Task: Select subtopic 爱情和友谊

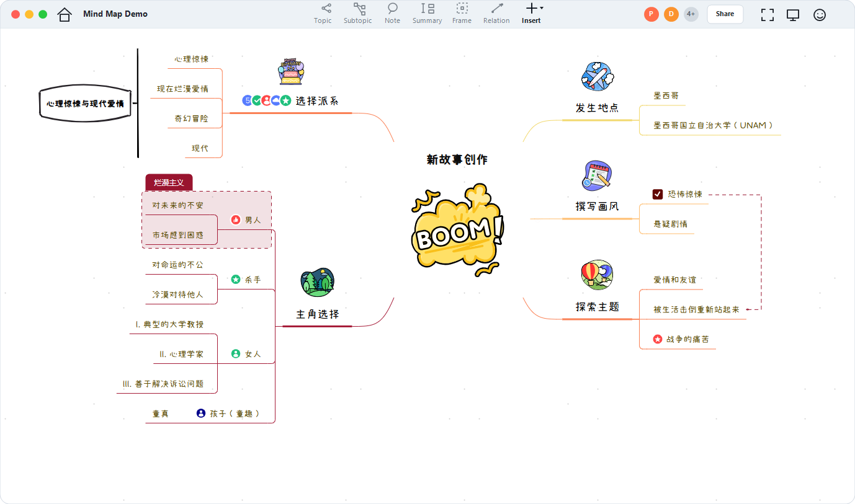Action: tap(674, 280)
